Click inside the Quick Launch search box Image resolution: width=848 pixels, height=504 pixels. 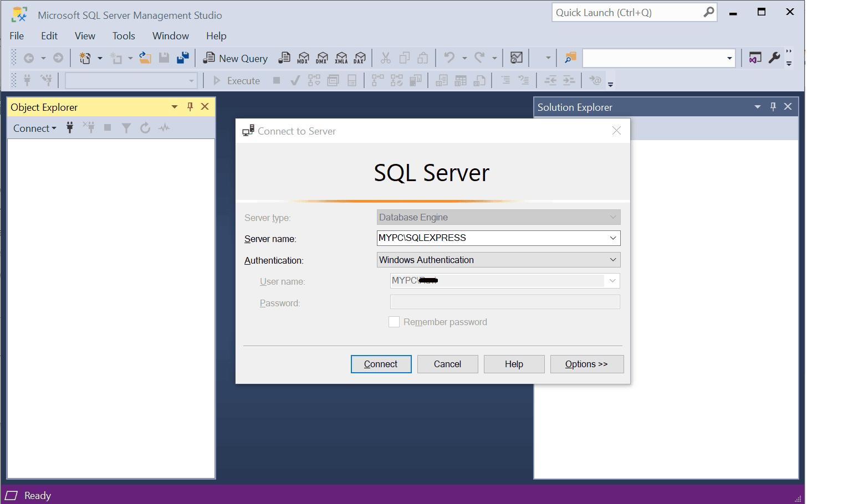tap(626, 12)
